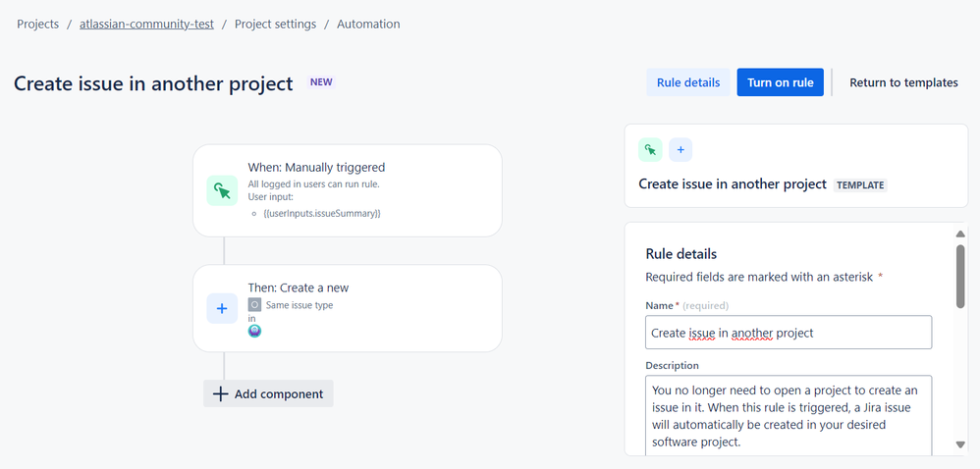Click the scroll-down arrow in Rule details panel
The height and width of the screenshot is (469, 980).
pyautogui.click(x=960, y=444)
